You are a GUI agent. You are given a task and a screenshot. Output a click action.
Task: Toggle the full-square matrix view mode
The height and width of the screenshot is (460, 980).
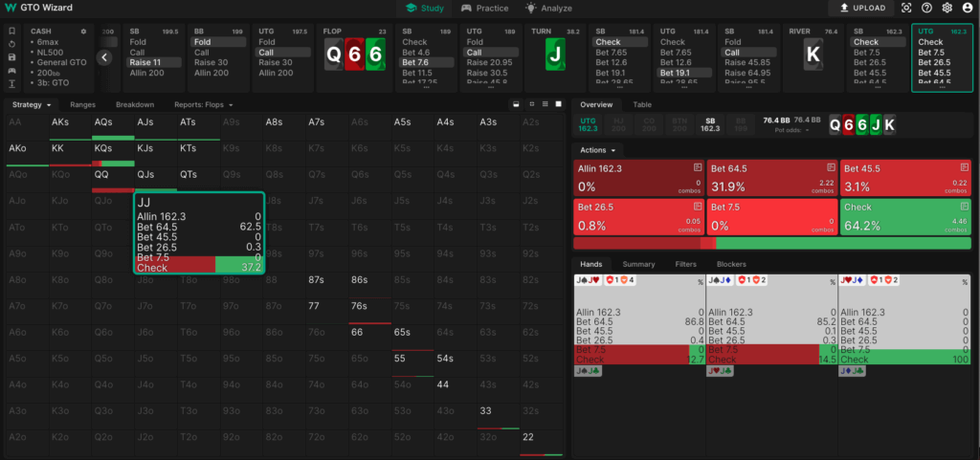[x=559, y=103]
